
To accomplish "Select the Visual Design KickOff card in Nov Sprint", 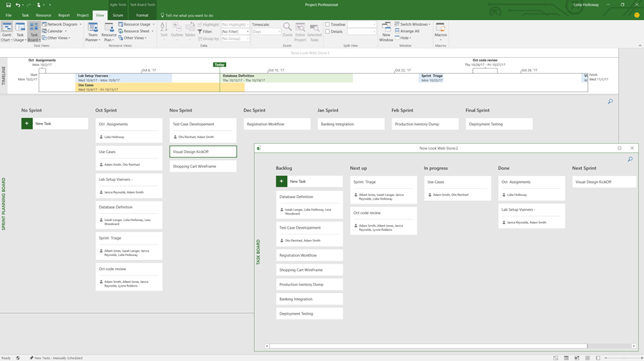I will (203, 152).
